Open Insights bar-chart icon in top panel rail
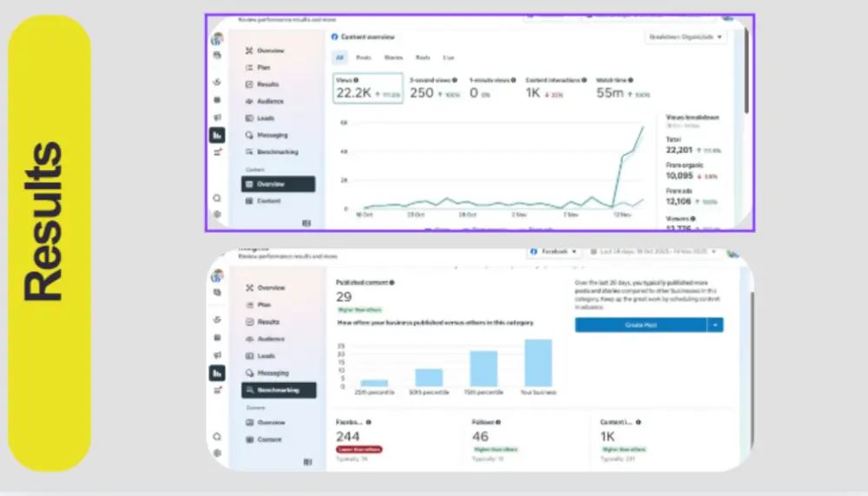 pos(217,136)
